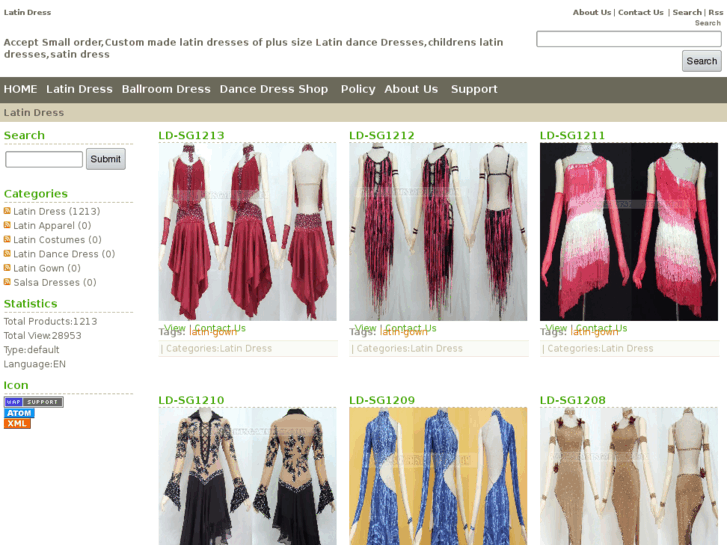The image size is (727, 545).
Task: Click Contact Us link under LD-SG1212
Action: pyautogui.click(x=411, y=328)
